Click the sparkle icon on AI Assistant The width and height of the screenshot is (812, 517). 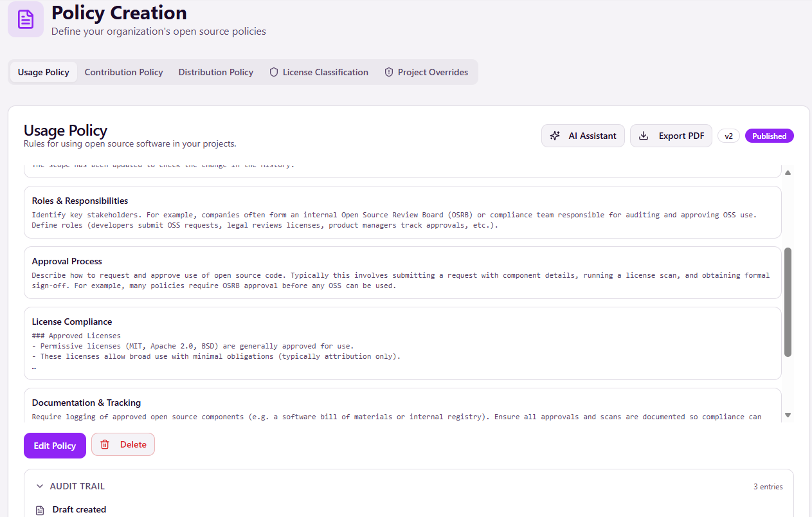(555, 136)
